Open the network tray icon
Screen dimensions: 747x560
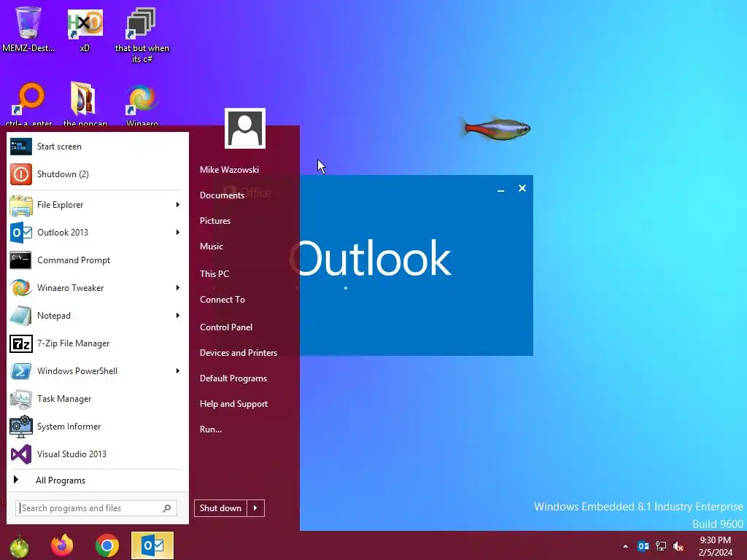pyautogui.click(x=661, y=546)
